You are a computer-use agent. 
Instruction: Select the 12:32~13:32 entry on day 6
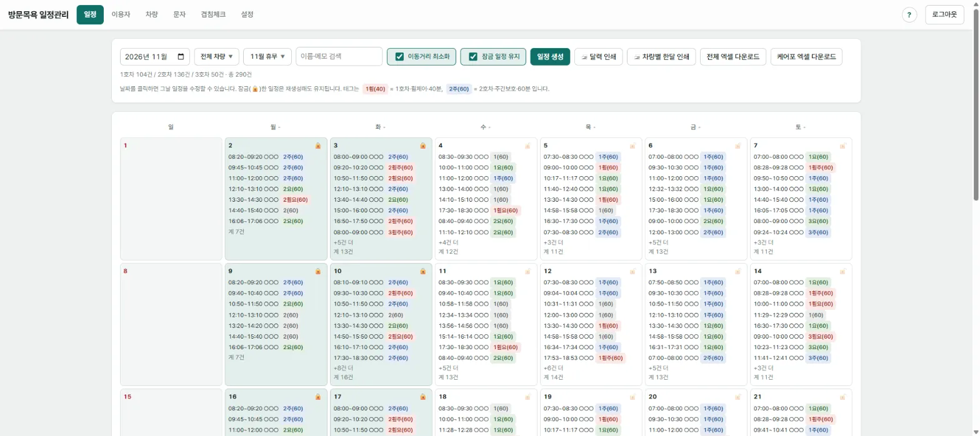(x=687, y=189)
